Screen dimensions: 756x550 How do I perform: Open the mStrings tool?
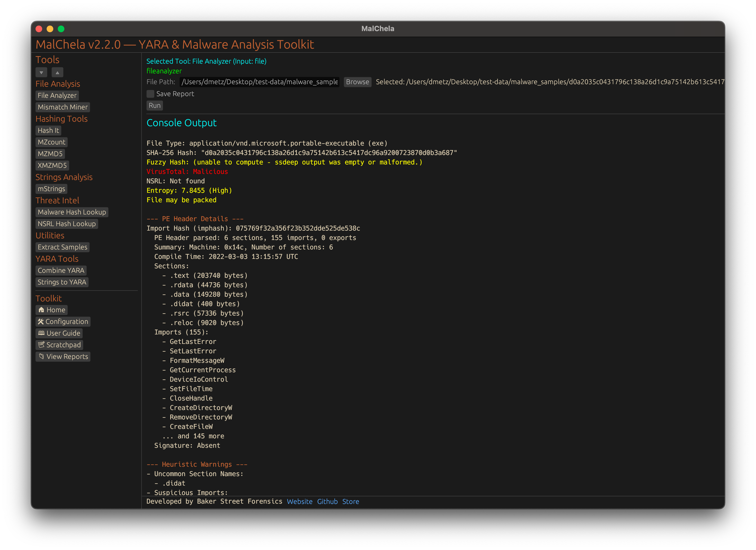(x=51, y=189)
